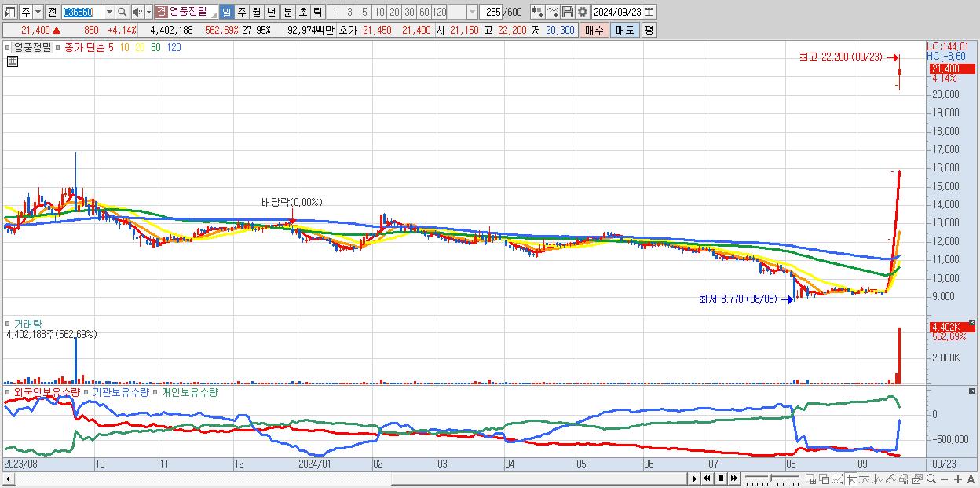The height and width of the screenshot is (488, 980).
Task: Click the play button in bottom toolbar
Action: (695, 479)
